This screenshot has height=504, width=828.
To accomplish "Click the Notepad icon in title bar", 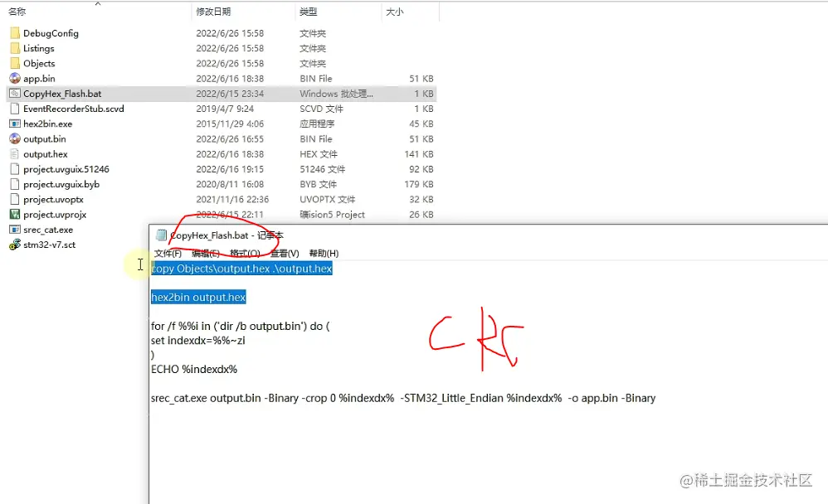I will [162, 235].
